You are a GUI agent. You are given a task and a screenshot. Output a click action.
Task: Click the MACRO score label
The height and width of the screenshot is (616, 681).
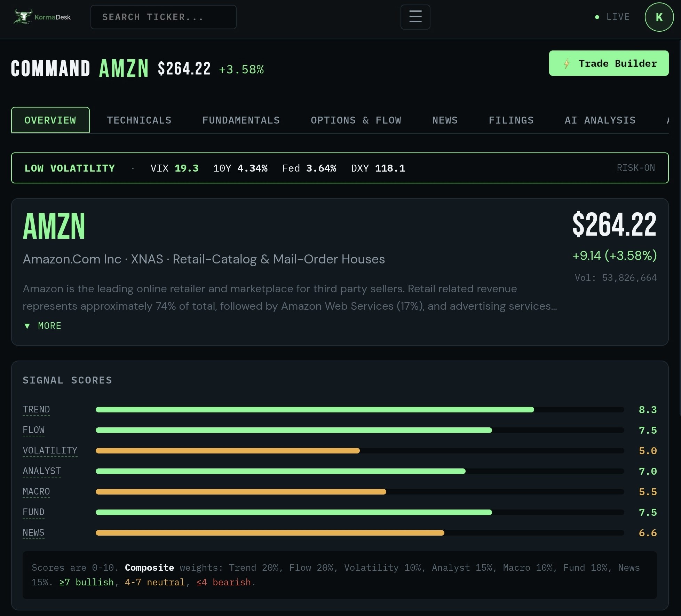pyautogui.click(x=36, y=492)
